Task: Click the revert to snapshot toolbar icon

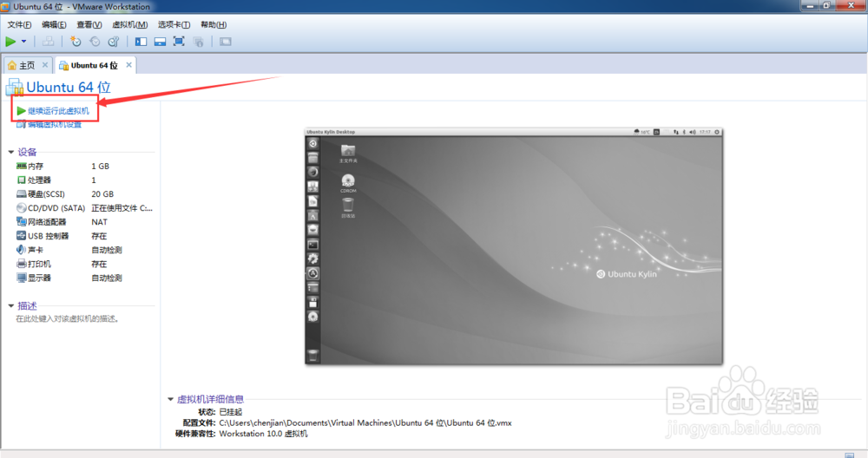Action: click(x=95, y=42)
